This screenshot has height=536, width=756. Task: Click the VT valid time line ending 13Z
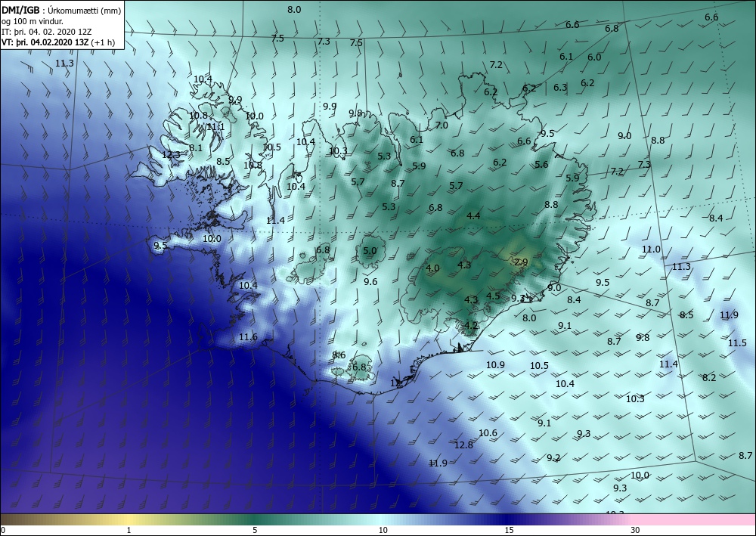click(x=45, y=42)
